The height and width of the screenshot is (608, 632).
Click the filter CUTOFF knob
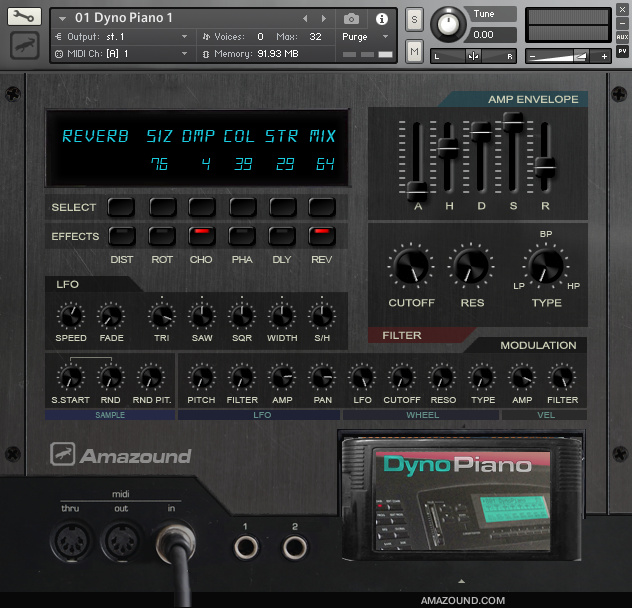[411, 266]
